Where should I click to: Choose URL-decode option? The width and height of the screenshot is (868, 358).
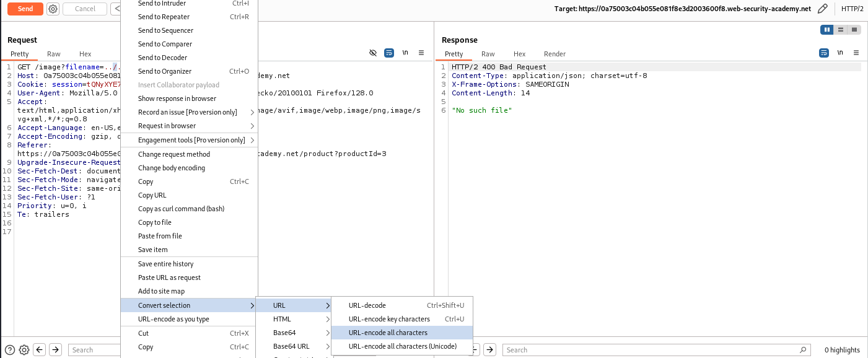[x=402, y=305]
